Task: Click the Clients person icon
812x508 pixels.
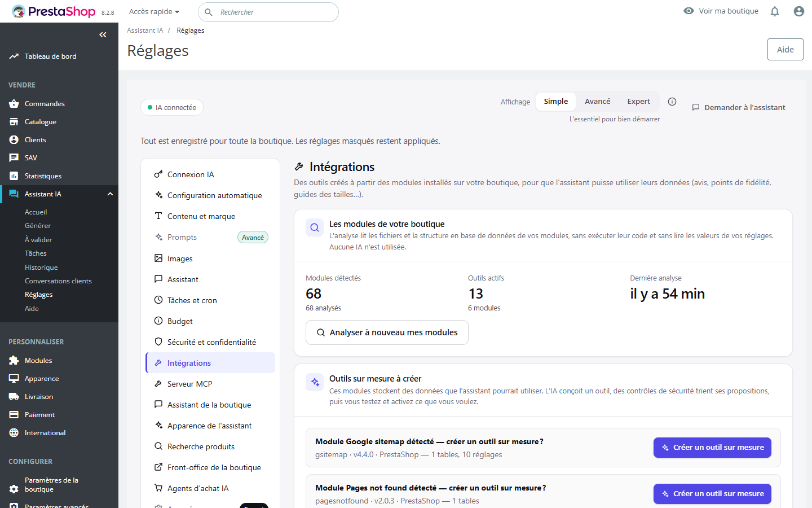Action: tap(14, 140)
